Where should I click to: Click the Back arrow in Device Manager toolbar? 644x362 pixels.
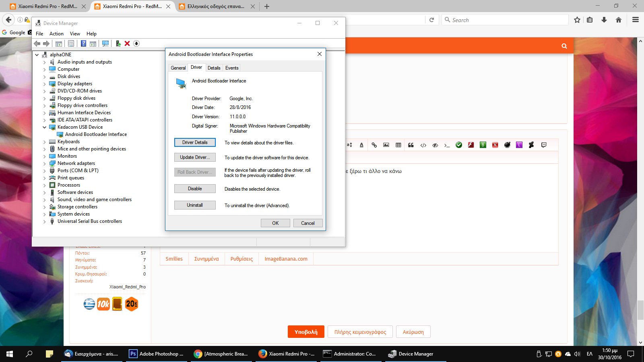coord(37,43)
